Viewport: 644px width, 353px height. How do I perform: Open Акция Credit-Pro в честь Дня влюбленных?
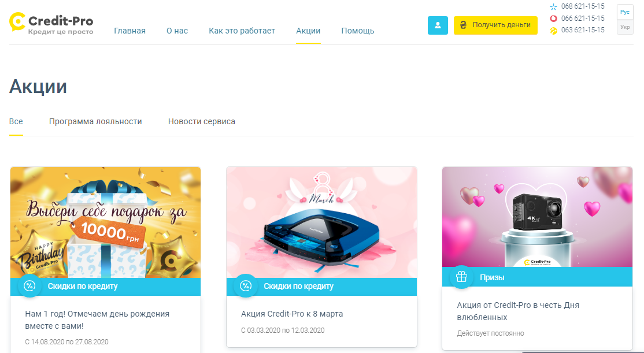point(518,311)
